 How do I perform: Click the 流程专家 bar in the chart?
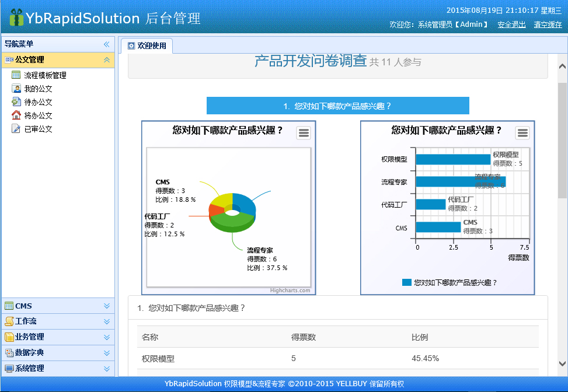pyautogui.click(x=461, y=181)
